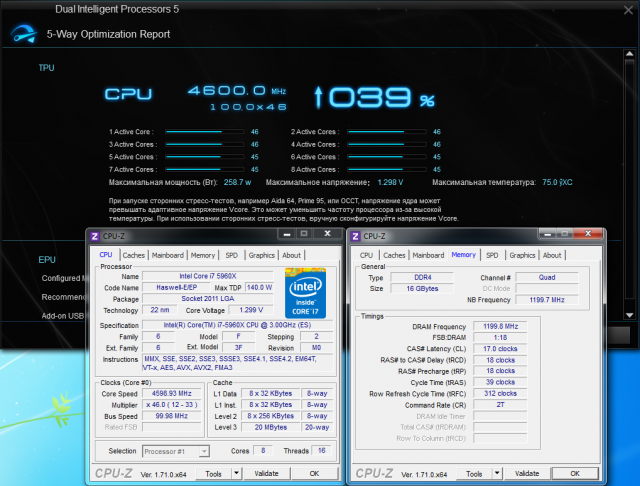This screenshot has height=486, width=640.
Task: Click the Core Voltage 1.299 V field
Action: pos(251,310)
